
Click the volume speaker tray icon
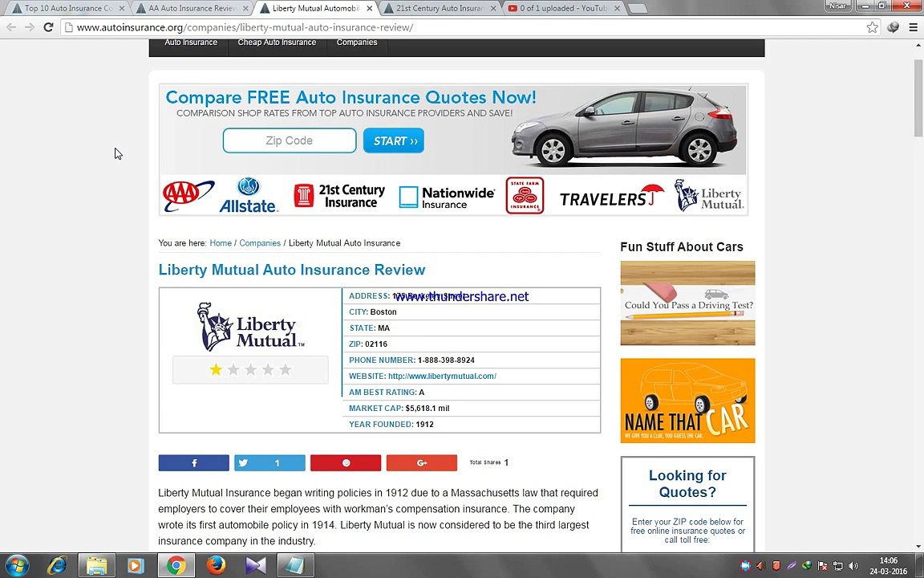[x=853, y=566]
